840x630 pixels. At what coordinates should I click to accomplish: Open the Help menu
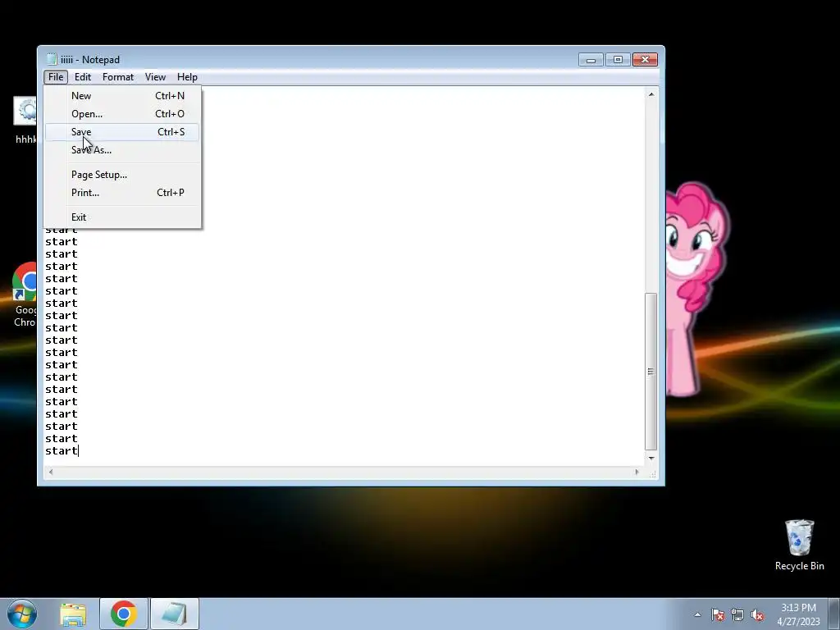tap(187, 77)
